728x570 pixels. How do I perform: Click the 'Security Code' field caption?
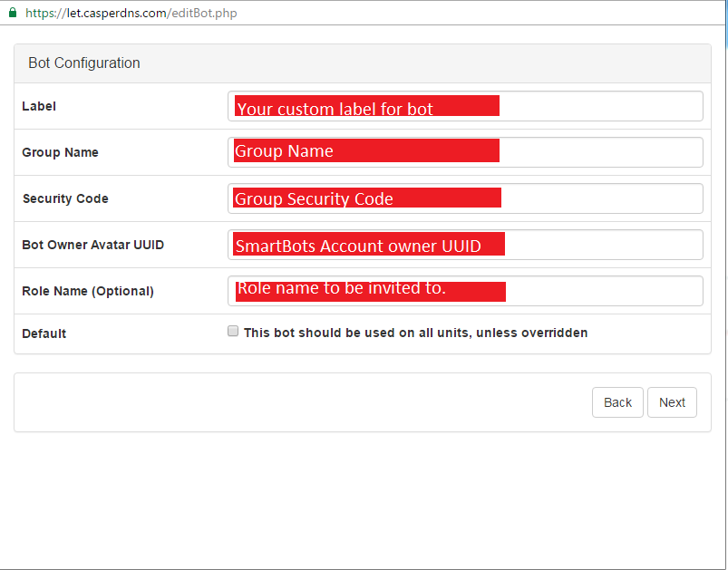(65, 198)
